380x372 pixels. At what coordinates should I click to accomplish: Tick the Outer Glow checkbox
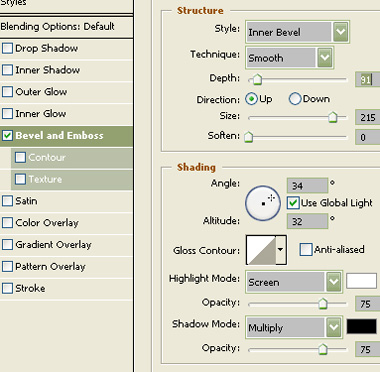7,92
